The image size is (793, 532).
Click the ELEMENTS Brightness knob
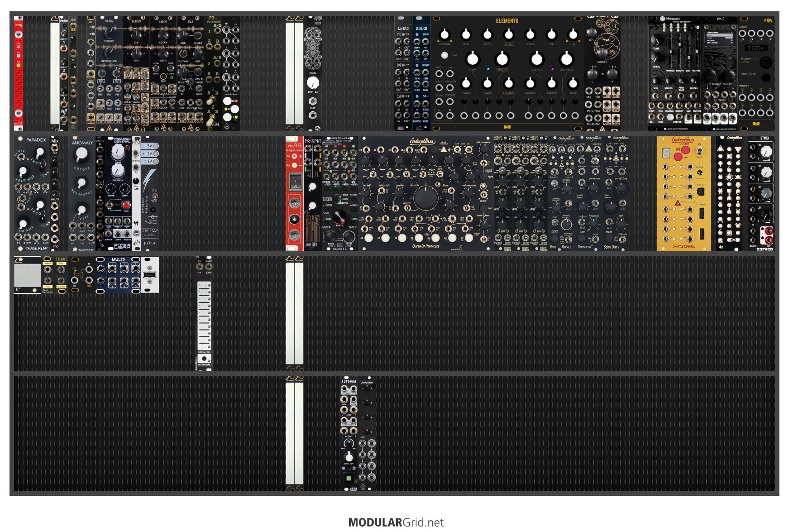pos(566,58)
